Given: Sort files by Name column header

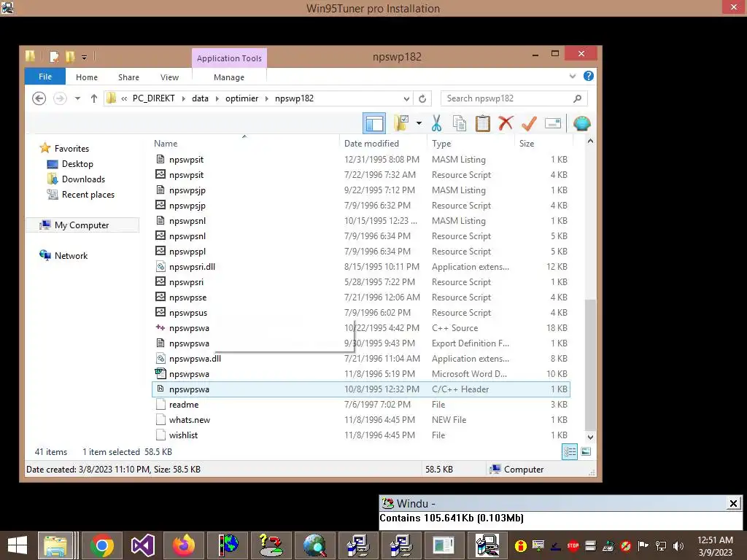Looking at the screenshot, I should 166,144.
